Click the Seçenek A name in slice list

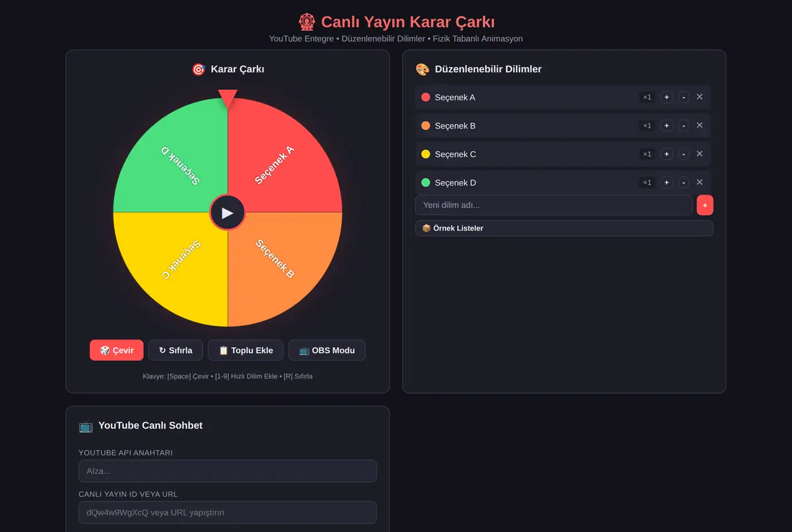point(455,97)
